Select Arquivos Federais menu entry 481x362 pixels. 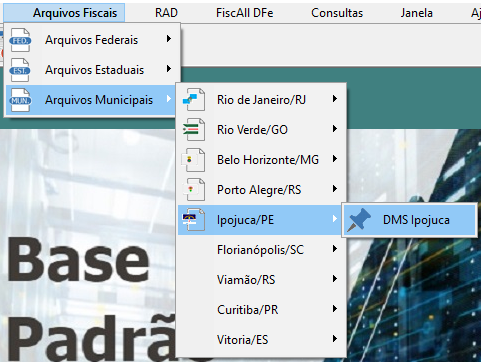click(91, 40)
